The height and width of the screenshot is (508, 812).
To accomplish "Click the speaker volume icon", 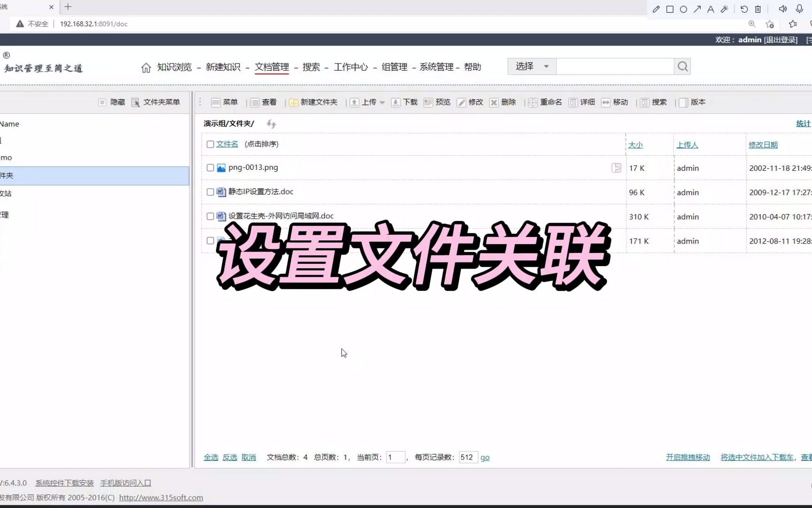I will tap(783, 9).
